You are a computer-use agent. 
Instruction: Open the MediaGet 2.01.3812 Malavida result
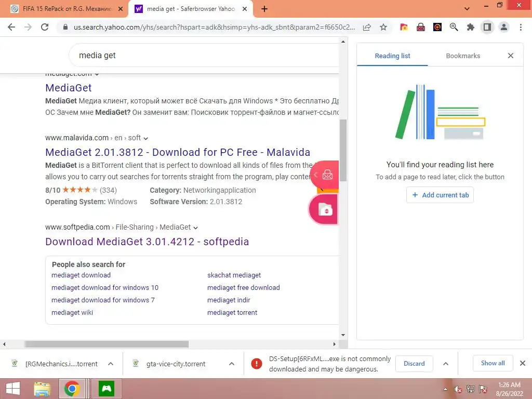pyautogui.click(x=178, y=152)
